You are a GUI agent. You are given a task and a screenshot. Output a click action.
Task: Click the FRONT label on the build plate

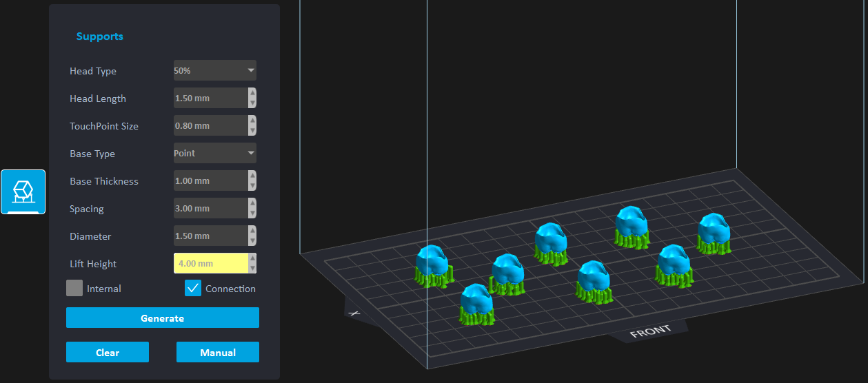pyautogui.click(x=650, y=331)
